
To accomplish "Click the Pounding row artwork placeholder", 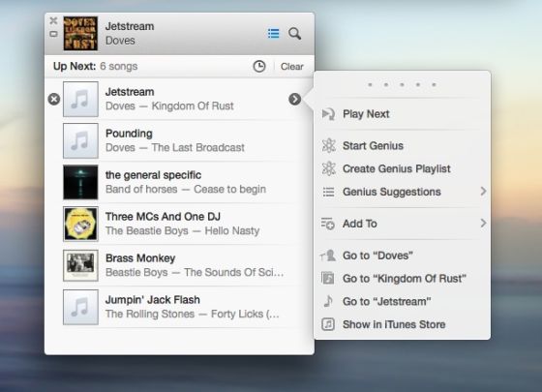I will click(80, 140).
